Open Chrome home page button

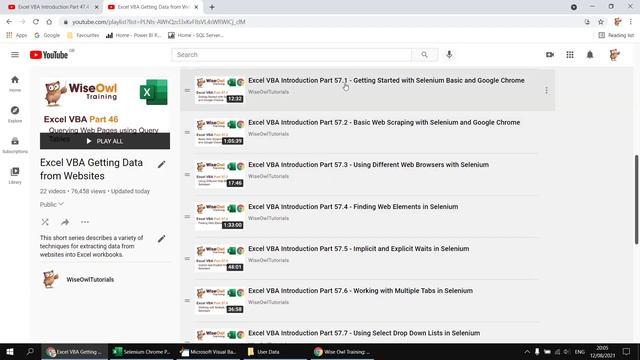click(49, 22)
